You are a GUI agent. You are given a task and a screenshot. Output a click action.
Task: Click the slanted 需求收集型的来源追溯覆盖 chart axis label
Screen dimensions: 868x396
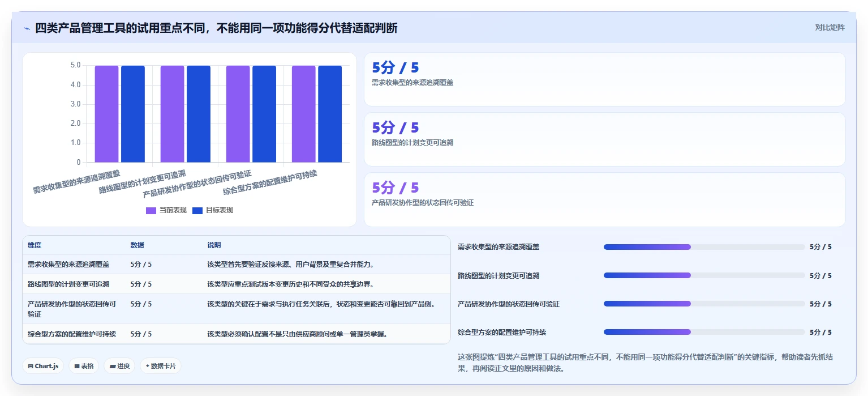pos(76,181)
